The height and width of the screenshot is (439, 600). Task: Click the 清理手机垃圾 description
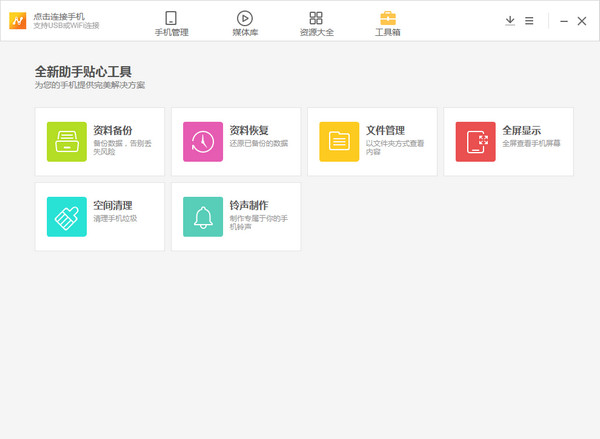[115, 219]
